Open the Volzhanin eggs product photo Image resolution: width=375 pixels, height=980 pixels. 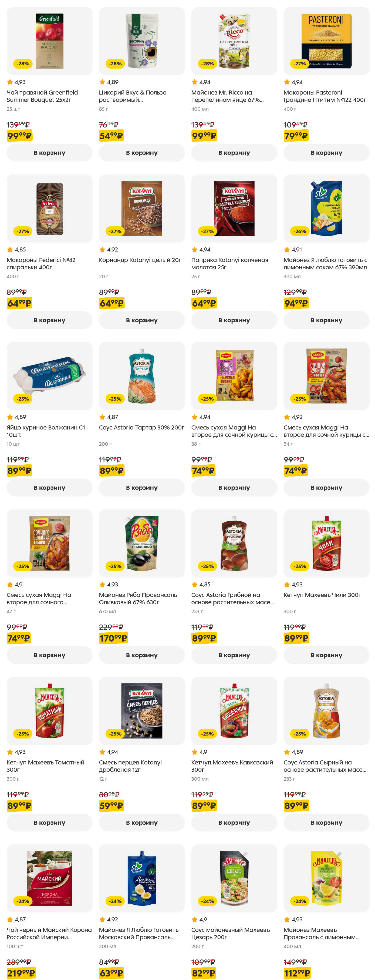[49, 376]
